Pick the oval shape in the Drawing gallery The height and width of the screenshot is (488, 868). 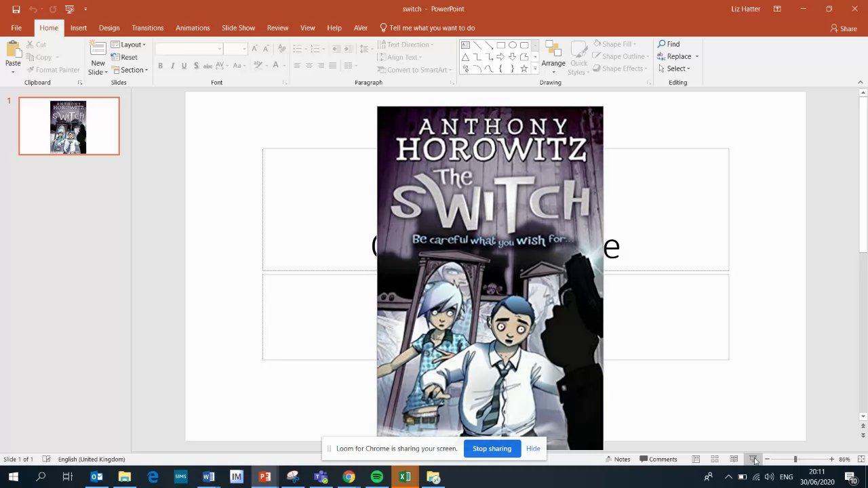point(513,45)
